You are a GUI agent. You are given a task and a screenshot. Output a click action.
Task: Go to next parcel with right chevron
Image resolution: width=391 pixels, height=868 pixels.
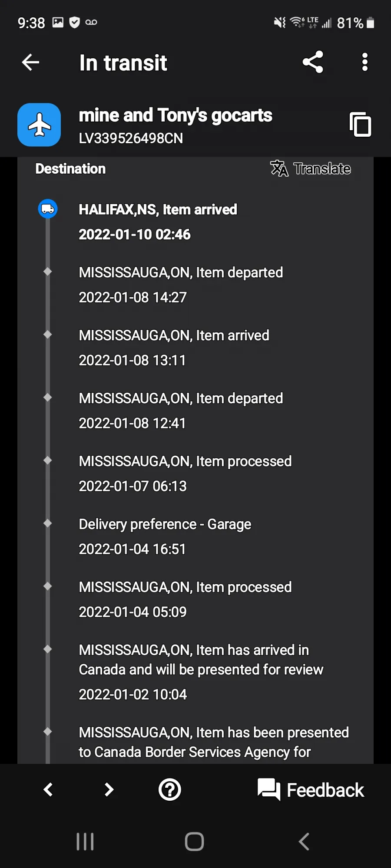click(109, 789)
